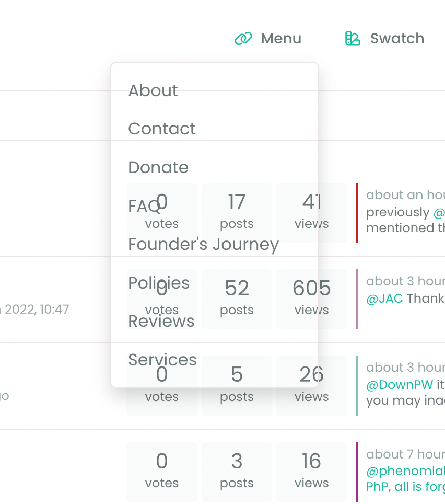Open the Menu dropdown
This screenshot has width=445, height=504.
pyautogui.click(x=281, y=39)
